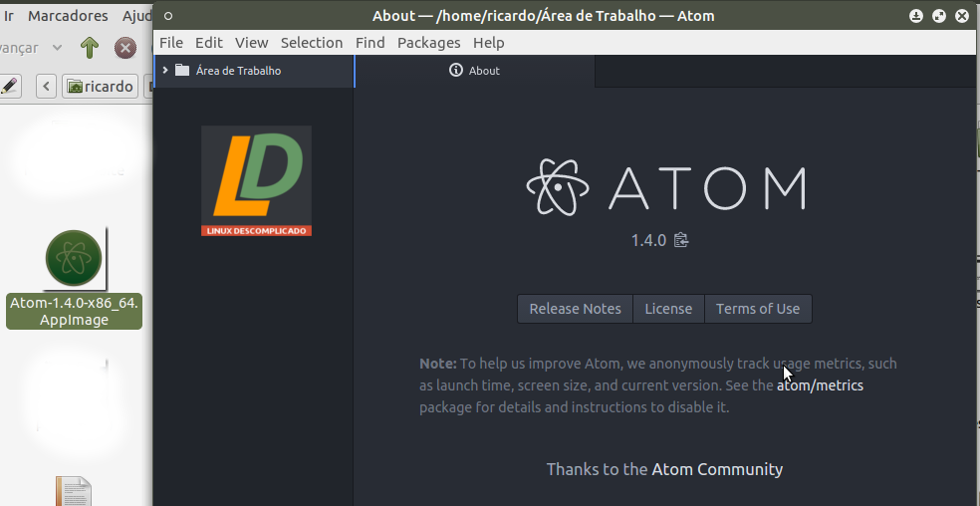Open the Marcadores menu in file manager

pyautogui.click(x=68, y=16)
